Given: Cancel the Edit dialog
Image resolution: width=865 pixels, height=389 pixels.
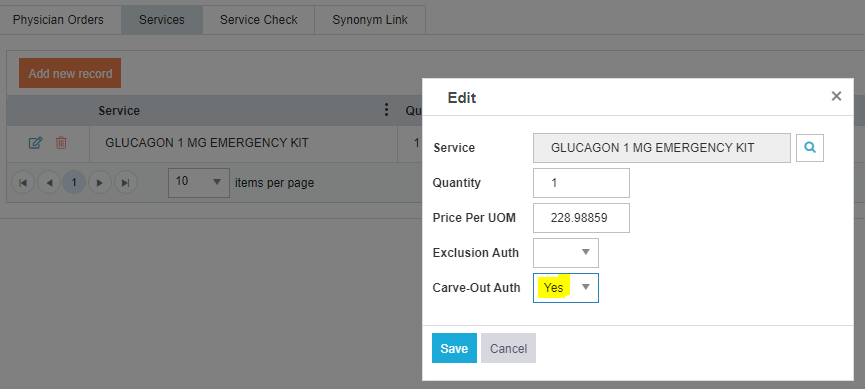Looking at the screenshot, I should 508,348.
